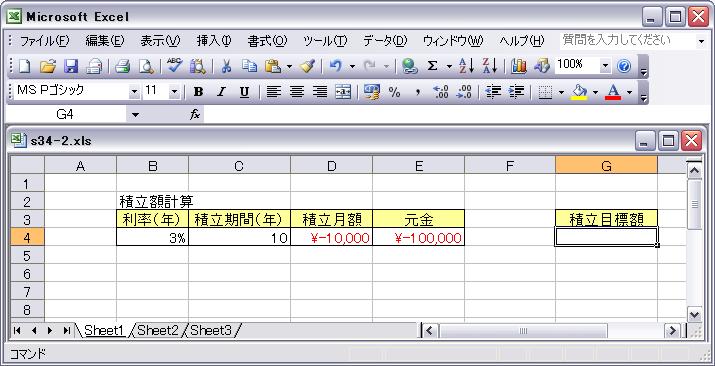The width and height of the screenshot is (715, 366).
Task: Open the 100% zoom dropdown
Action: point(605,66)
